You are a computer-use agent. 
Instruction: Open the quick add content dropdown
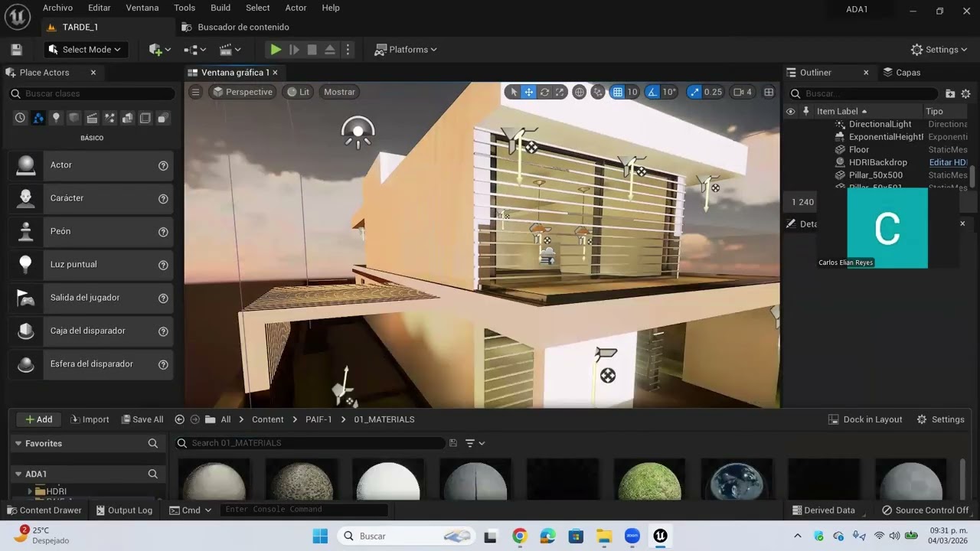[159, 50]
